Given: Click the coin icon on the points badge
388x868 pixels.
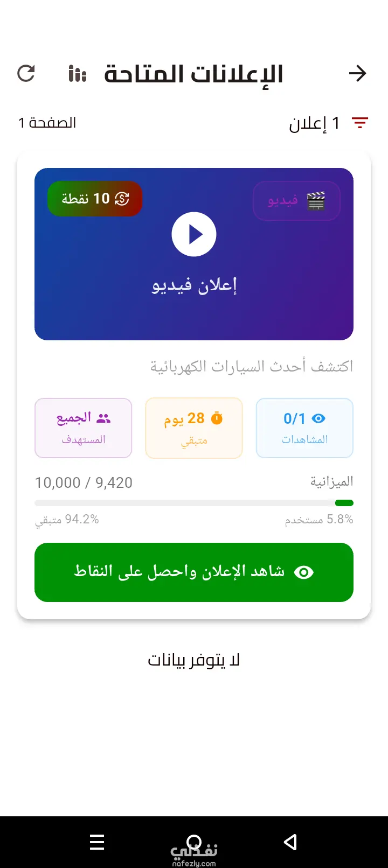Looking at the screenshot, I should 122,199.
